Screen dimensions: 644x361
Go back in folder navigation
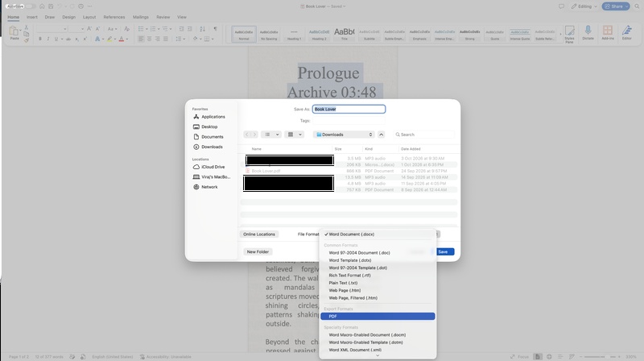pyautogui.click(x=246, y=135)
